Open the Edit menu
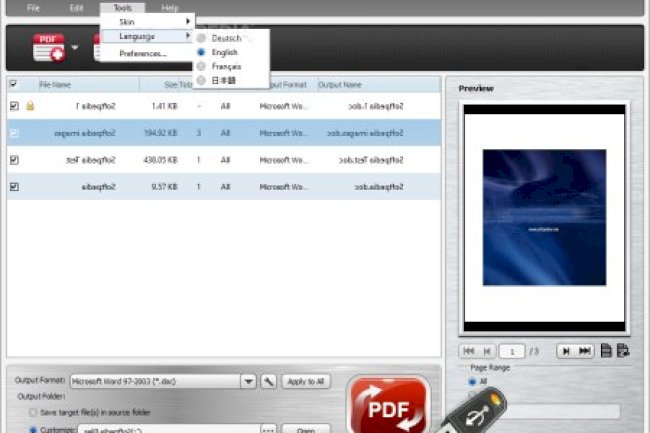Screen dimensions: 650x433 [77, 7]
